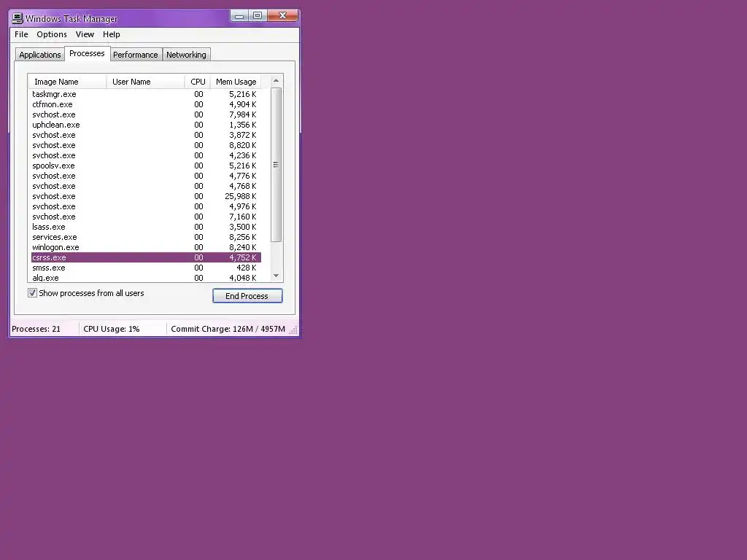747x560 pixels.
Task: Select the alg.exe process row
Action: tap(146, 278)
